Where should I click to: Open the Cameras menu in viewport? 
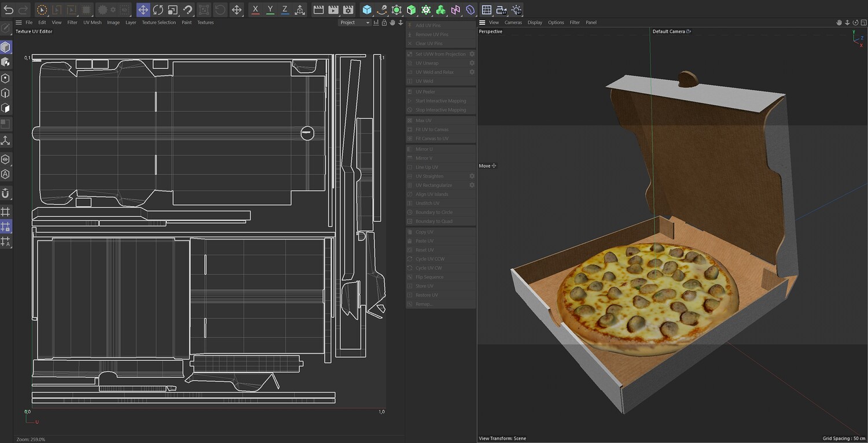[513, 23]
